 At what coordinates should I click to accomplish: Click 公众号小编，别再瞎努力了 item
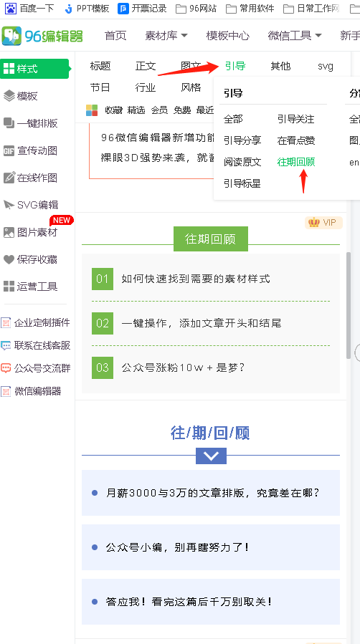pyautogui.click(x=211, y=547)
